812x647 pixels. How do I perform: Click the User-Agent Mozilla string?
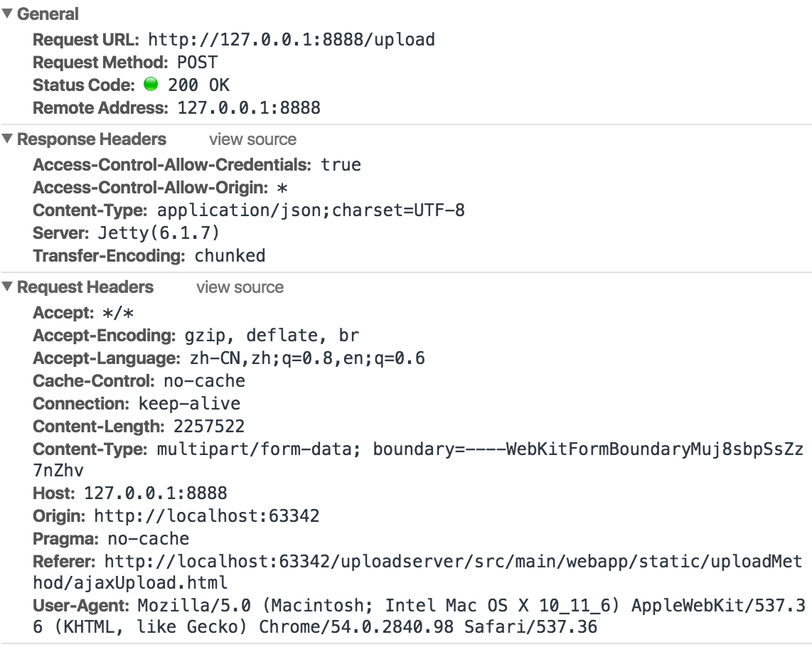click(420, 616)
